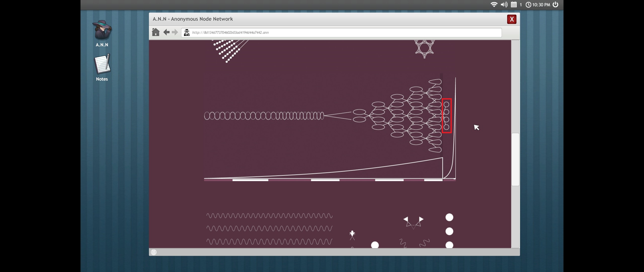Screen dimensions: 644x272
Task: Click the WiFi signal icon
Action: pos(494,5)
